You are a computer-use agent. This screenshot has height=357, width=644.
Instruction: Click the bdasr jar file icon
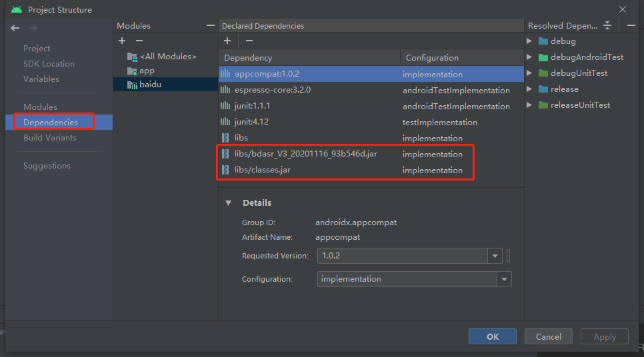225,154
